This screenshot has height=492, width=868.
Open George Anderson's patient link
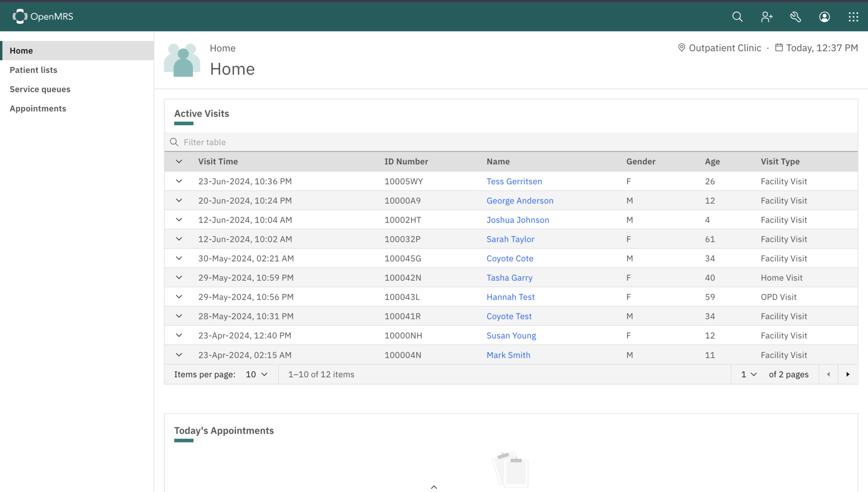click(x=520, y=201)
